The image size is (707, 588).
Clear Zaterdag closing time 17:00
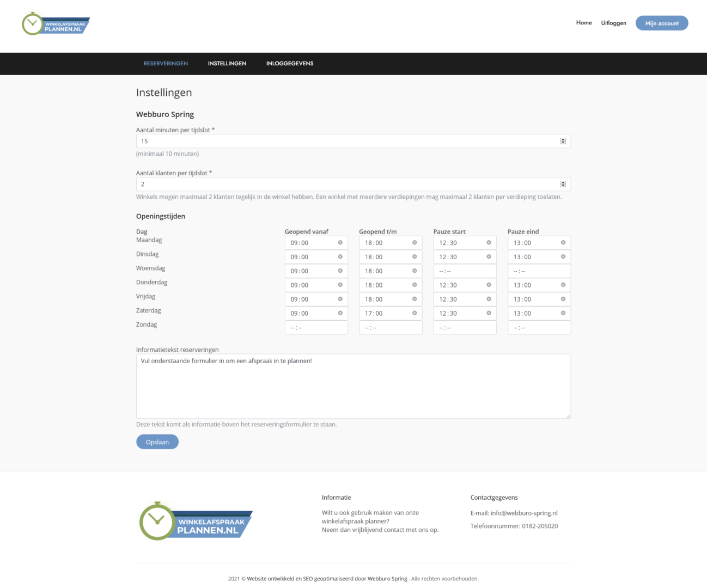415,314
